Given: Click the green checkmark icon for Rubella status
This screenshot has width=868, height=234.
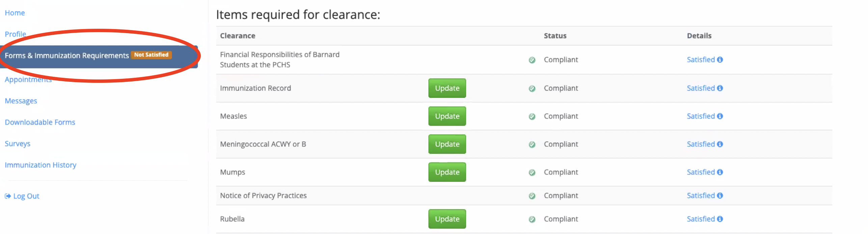Looking at the screenshot, I should coord(532,219).
